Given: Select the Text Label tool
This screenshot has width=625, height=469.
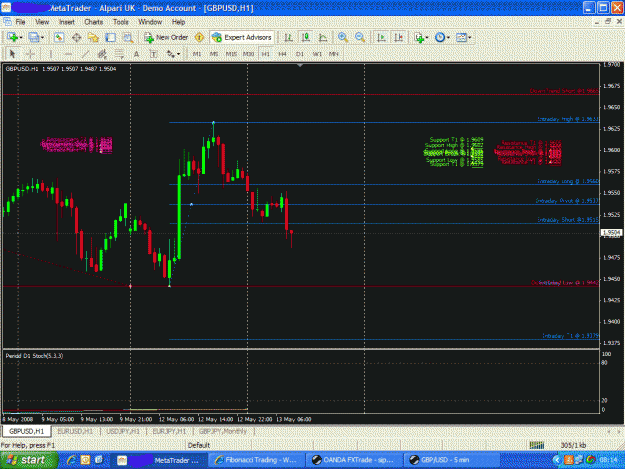Looking at the screenshot, I should click(x=153, y=54).
